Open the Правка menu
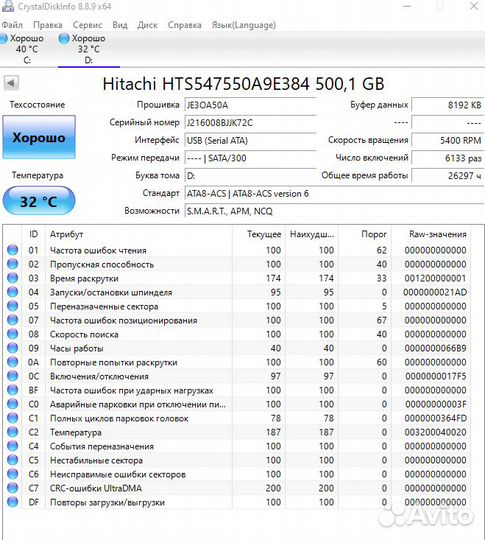 click(x=48, y=25)
